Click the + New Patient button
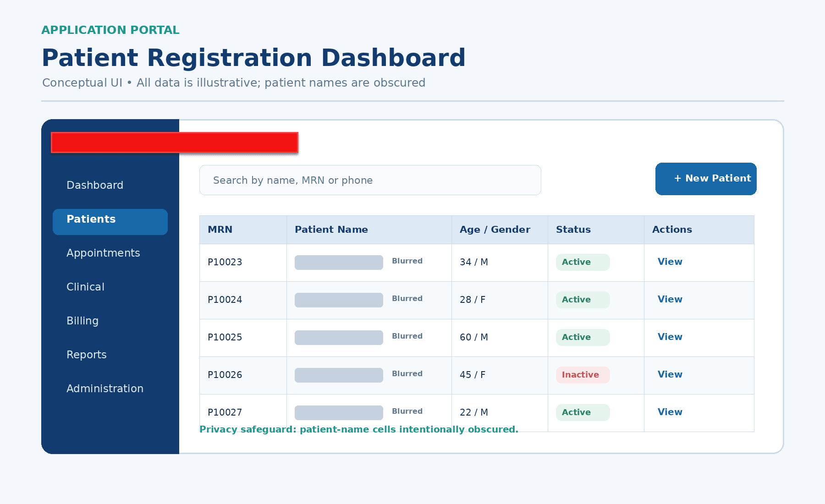The image size is (825, 504). [706, 179]
